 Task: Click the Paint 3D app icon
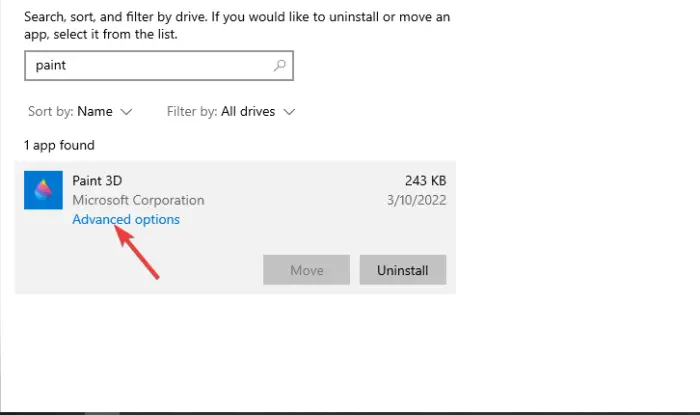[x=43, y=190]
